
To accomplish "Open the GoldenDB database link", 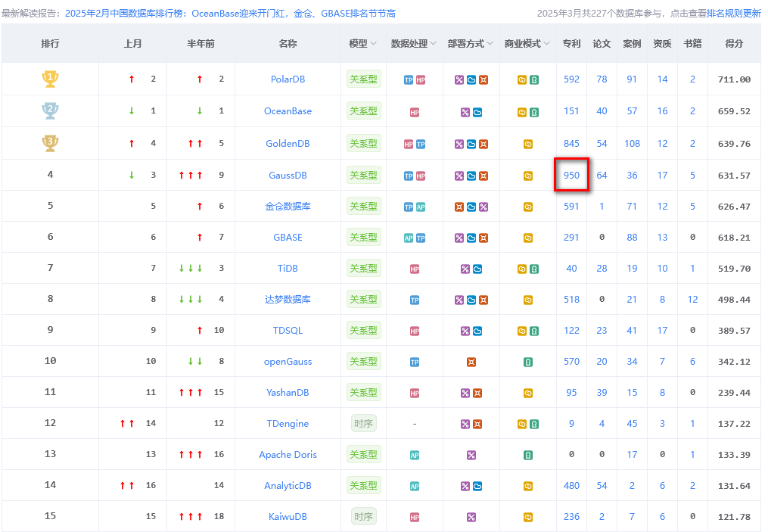I will pos(288,143).
